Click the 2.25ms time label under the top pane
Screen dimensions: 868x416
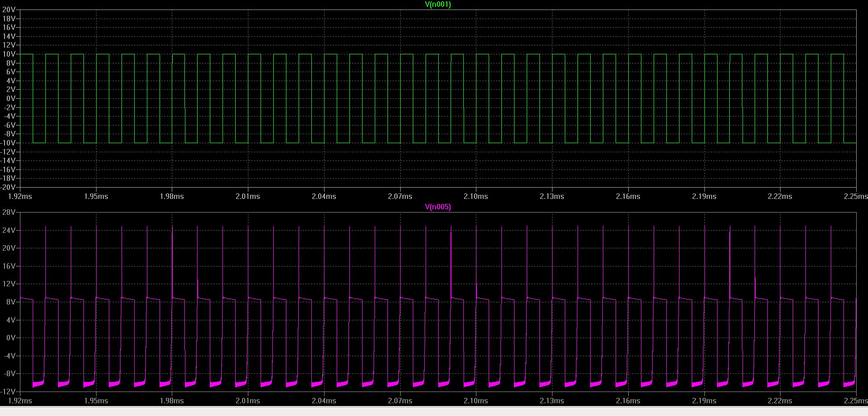tap(856, 196)
